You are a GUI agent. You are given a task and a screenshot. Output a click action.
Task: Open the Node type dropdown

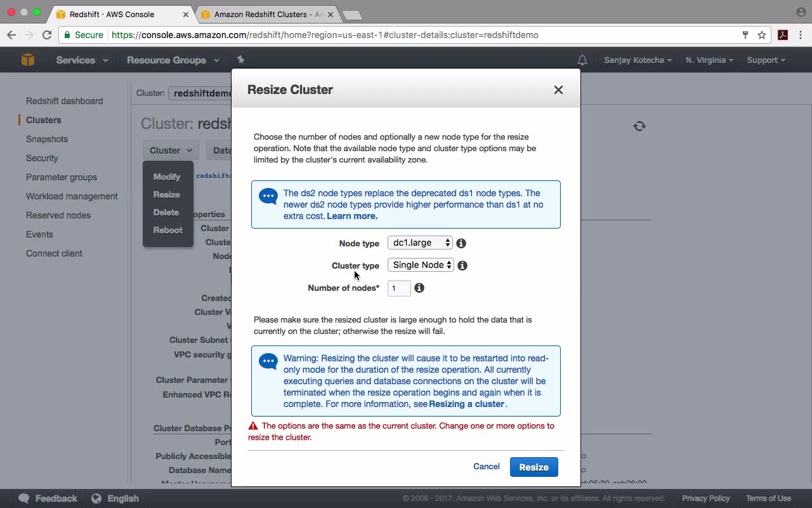[x=420, y=243]
